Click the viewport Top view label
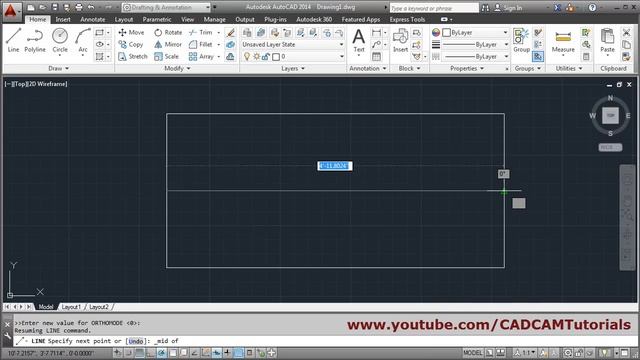The height and width of the screenshot is (360, 640). (x=20, y=84)
